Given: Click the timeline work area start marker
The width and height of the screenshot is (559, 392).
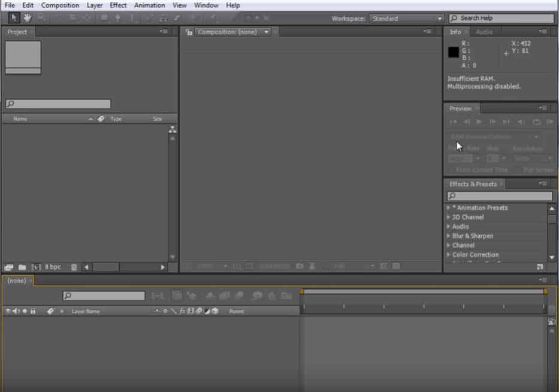Looking at the screenshot, I should point(302,292).
